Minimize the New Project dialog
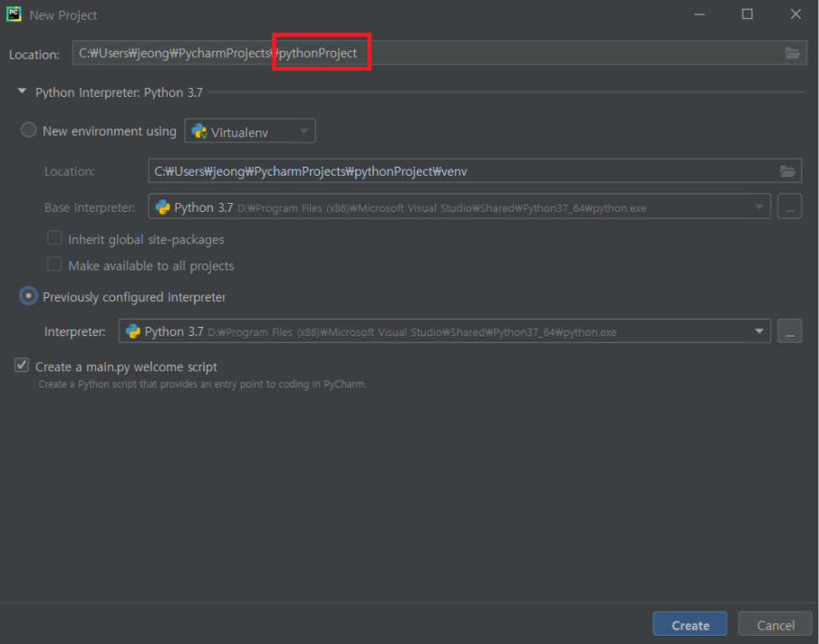The image size is (819, 644). coord(699,14)
